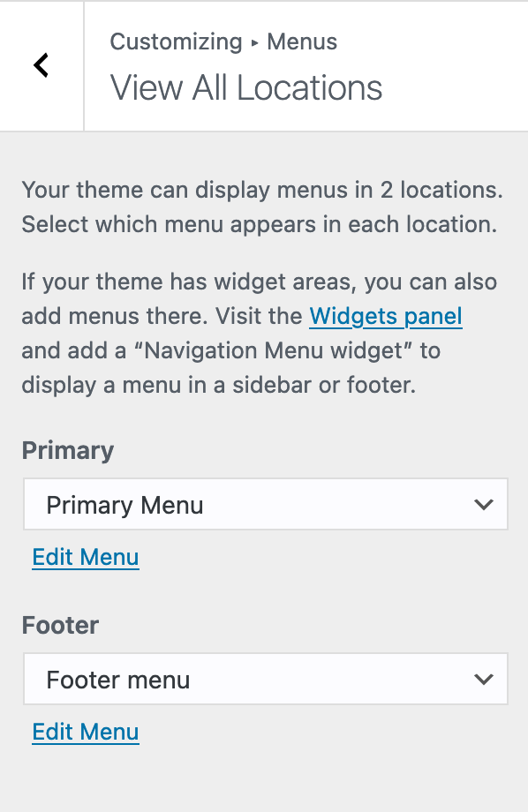Click Menus in the breadcrumb trail
This screenshot has height=812, width=528.
click(302, 41)
